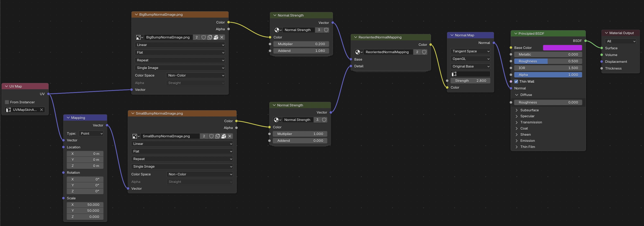The height and width of the screenshot is (226, 644).
Task: Click the magenta Base Color swatch
Action: pos(563,48)
